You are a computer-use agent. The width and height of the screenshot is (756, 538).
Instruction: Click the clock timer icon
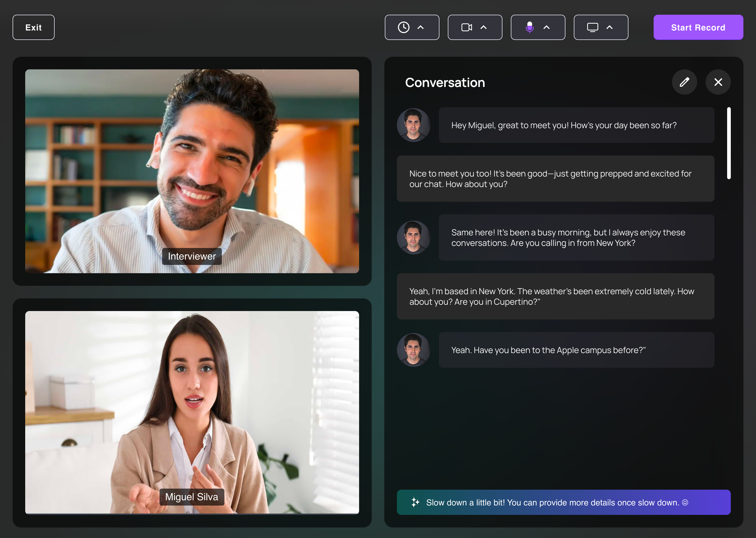point(403,28)
